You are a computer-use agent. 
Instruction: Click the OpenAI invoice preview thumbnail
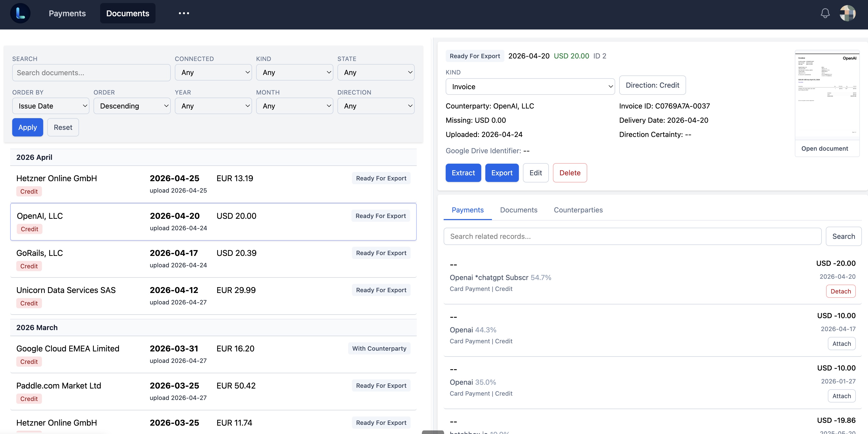(827, 95)
